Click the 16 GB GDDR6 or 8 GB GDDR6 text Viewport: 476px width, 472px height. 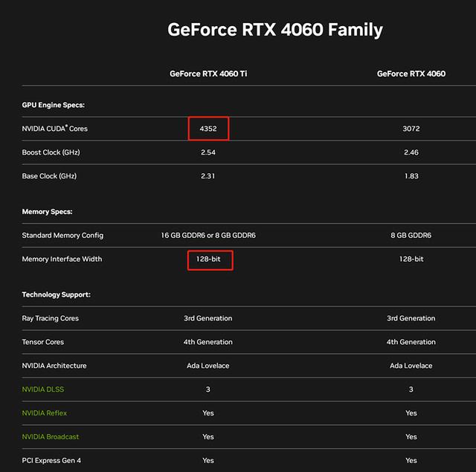tap(208, 236)
